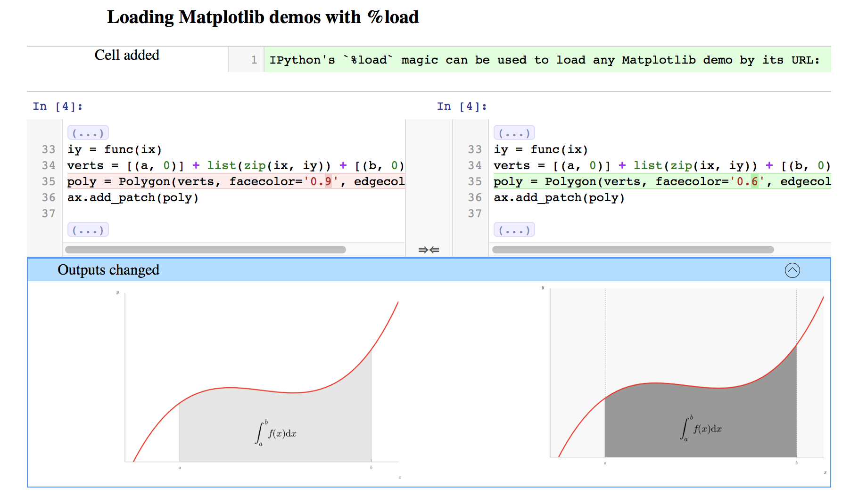
Task: Select the old output plot with light fill
Action: point(258,384)
